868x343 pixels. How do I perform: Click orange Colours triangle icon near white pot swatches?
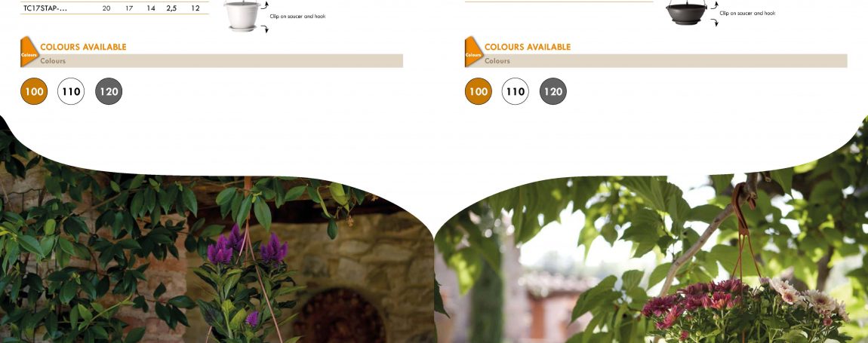[x=29, y=52]
